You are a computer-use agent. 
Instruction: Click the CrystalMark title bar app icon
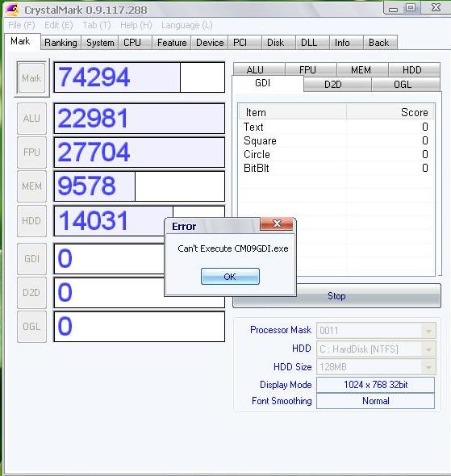(x=13, y=9)
